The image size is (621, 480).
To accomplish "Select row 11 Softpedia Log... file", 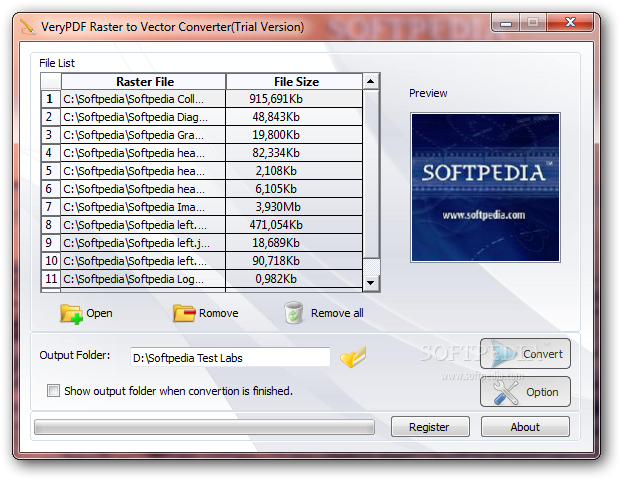I will tap(143, 279).
